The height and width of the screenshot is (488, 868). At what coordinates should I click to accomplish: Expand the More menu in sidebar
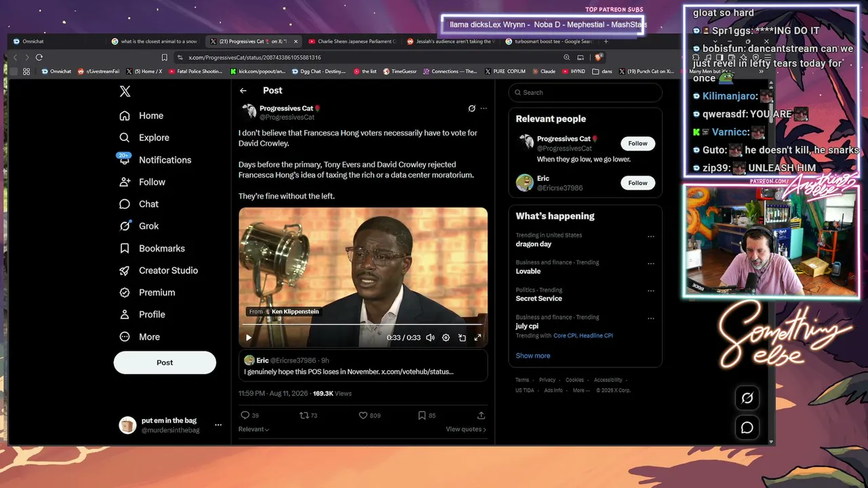[x=140, y=337]
